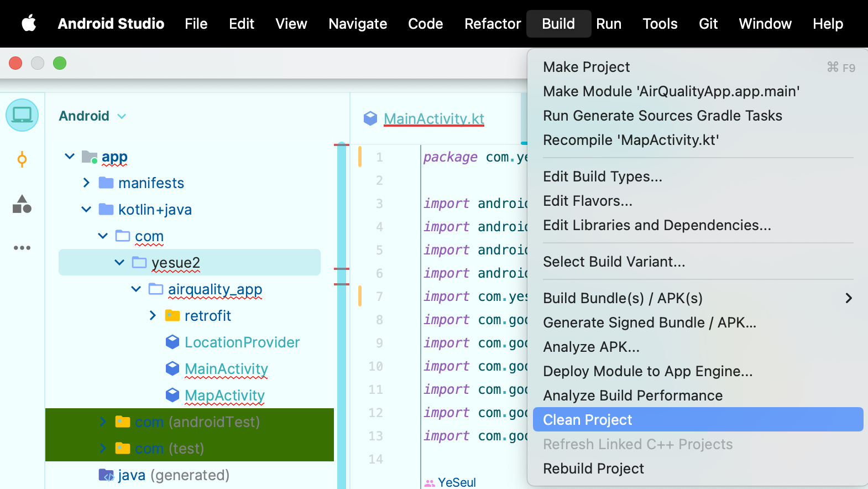
Task: Click the MapActivity Kotlin file icon
Action: click(x=172, y=396)
